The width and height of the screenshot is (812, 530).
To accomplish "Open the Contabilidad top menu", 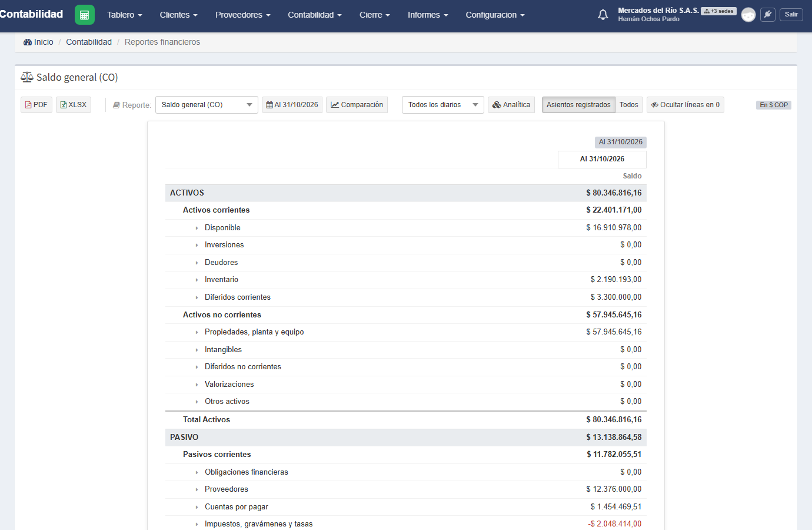I will (315, 15).
